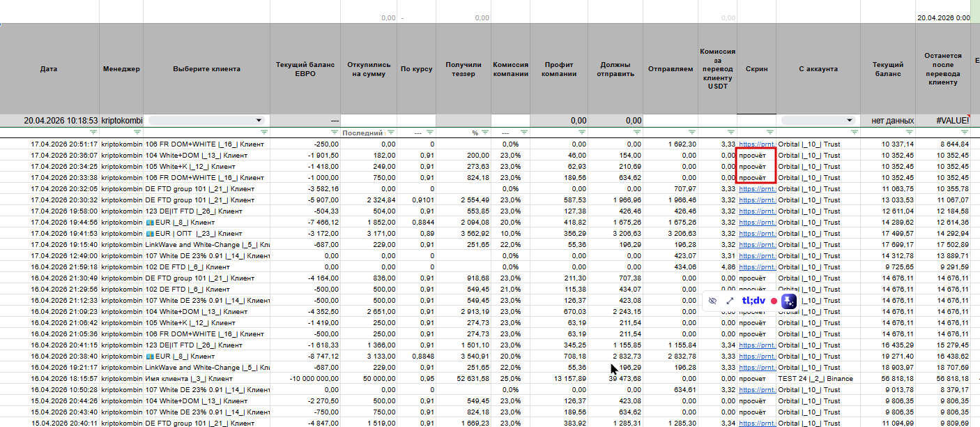Select commission percent cell 25,0%
980x427 pixels.
point(512,378)
